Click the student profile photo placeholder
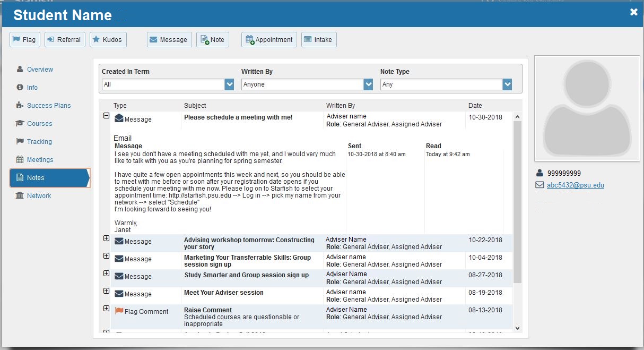Screen dimensions: 644x350 tap(587, 108)
